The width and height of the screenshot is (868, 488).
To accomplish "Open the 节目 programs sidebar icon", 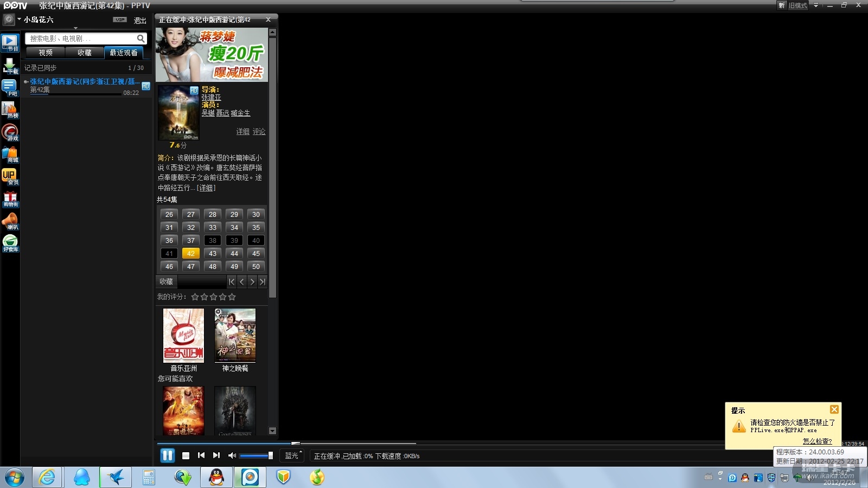I will point(10,42).
